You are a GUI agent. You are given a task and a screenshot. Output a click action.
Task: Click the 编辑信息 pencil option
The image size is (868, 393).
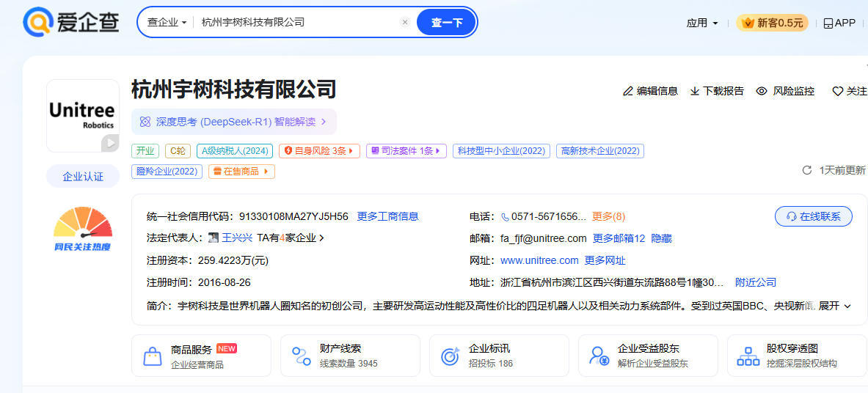(x=650, y=92)
